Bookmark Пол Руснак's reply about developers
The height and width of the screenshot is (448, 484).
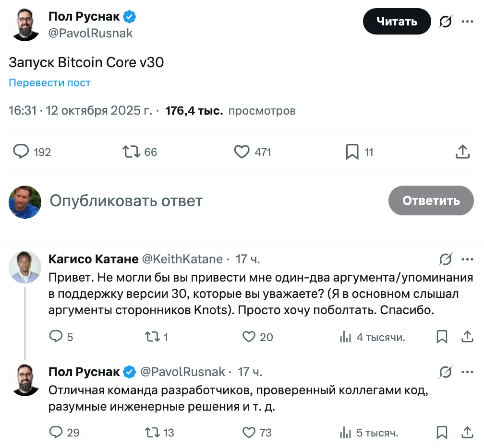[x=442, y=433]
